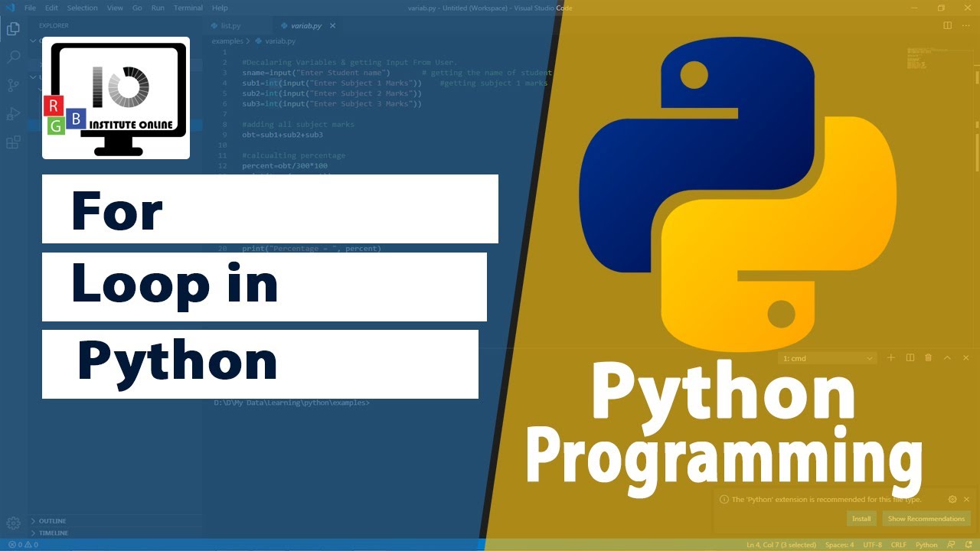Screen dimensions: 980x551
Task: Click Show Recommendations button
Action: pos(926,519)
